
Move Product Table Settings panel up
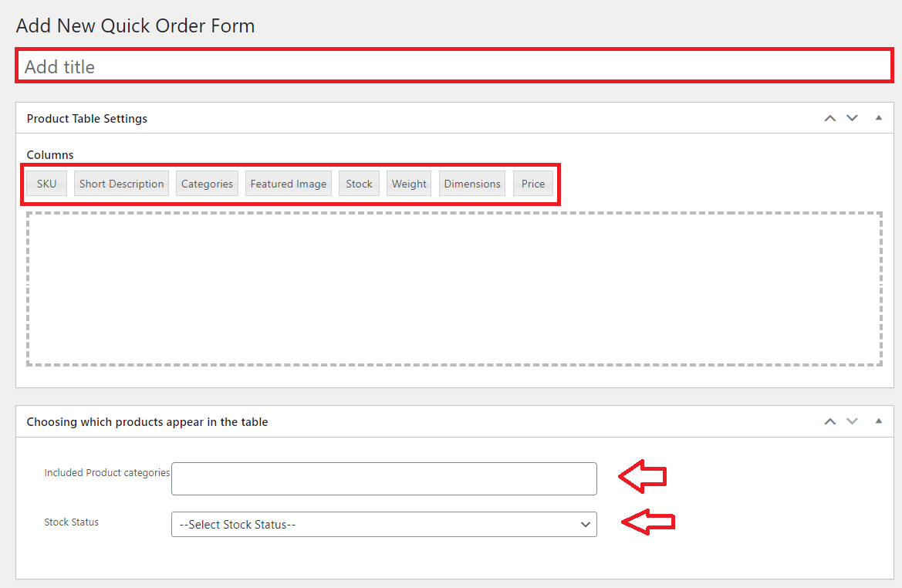click(829, 118)
